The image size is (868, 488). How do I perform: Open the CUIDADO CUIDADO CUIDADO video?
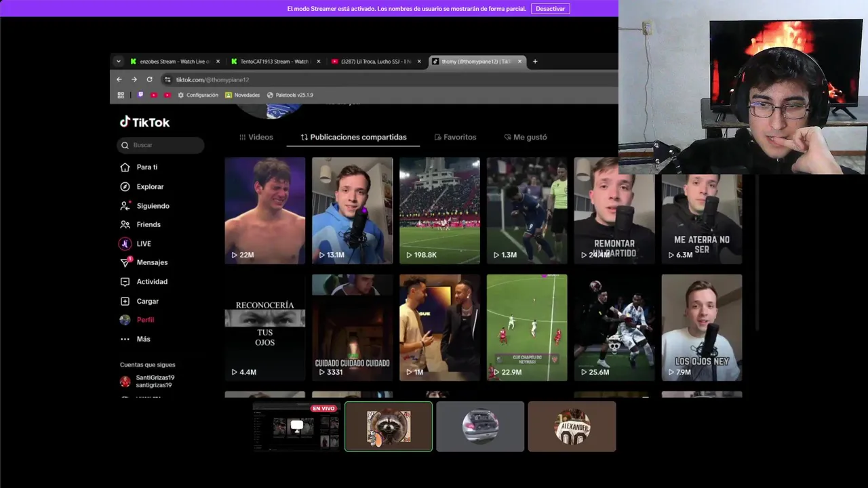coord(353,327)
